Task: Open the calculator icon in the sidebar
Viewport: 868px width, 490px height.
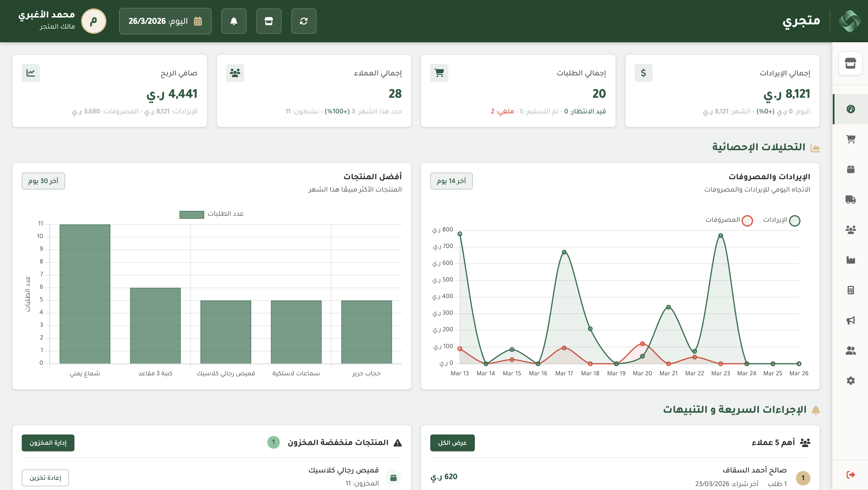Action: click(851, 290)
